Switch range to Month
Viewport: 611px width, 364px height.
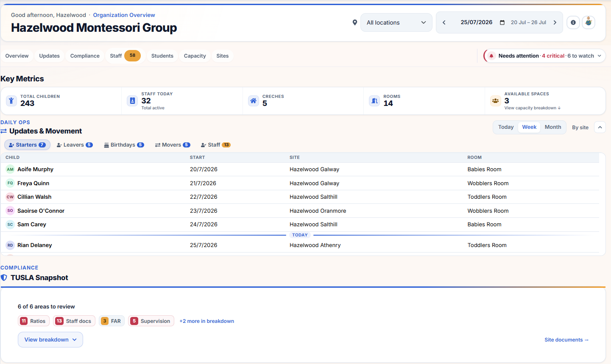coord(553,127)
